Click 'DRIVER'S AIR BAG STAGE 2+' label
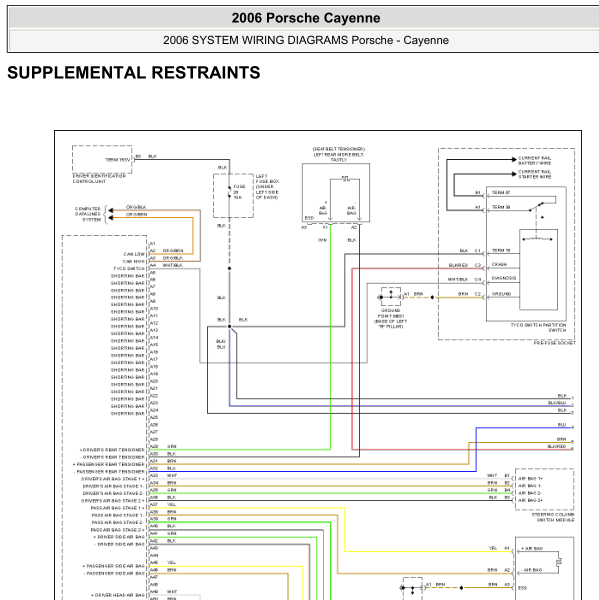The image size is (599, 600). click(113, 501)
